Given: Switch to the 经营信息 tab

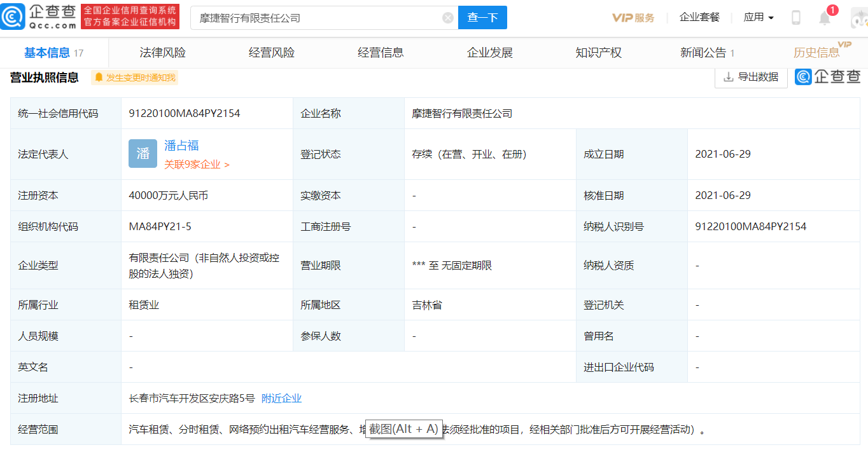Looking at the screenshot, I should tap(381, 53).
